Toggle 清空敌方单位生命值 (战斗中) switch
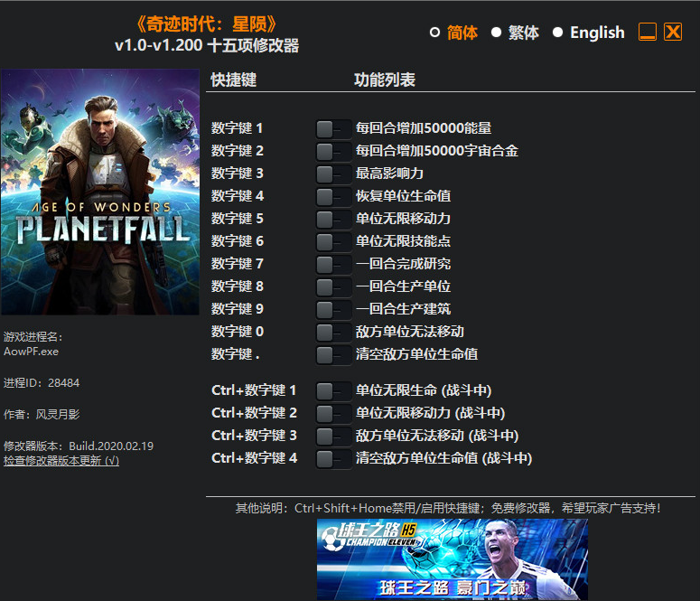Screen dimensions: 700x601 (333, 459)
